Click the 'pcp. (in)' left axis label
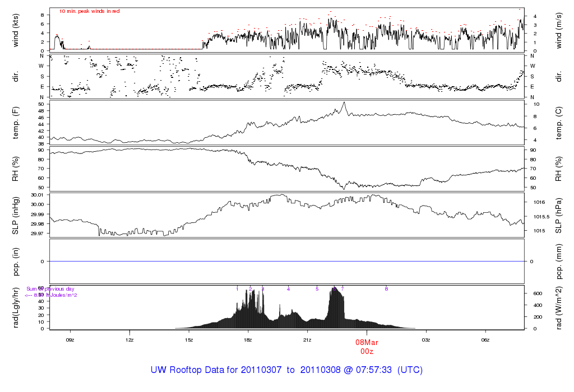 point(16,261)
